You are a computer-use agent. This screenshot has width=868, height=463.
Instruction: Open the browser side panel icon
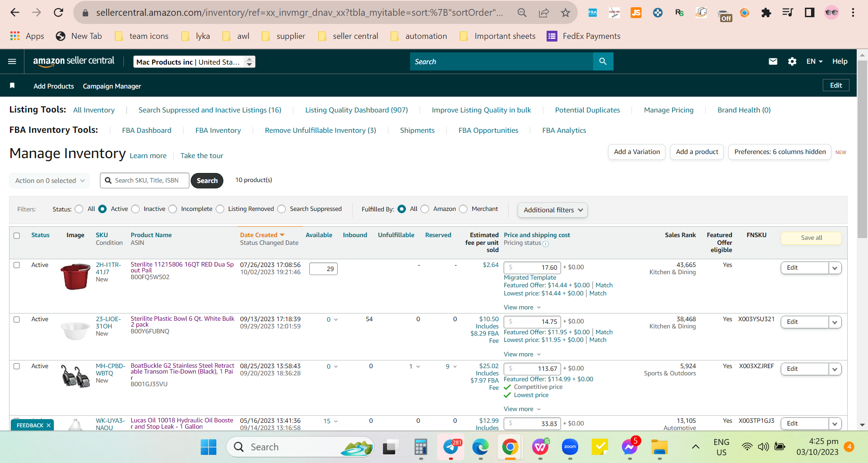click(x=809, y=13)
